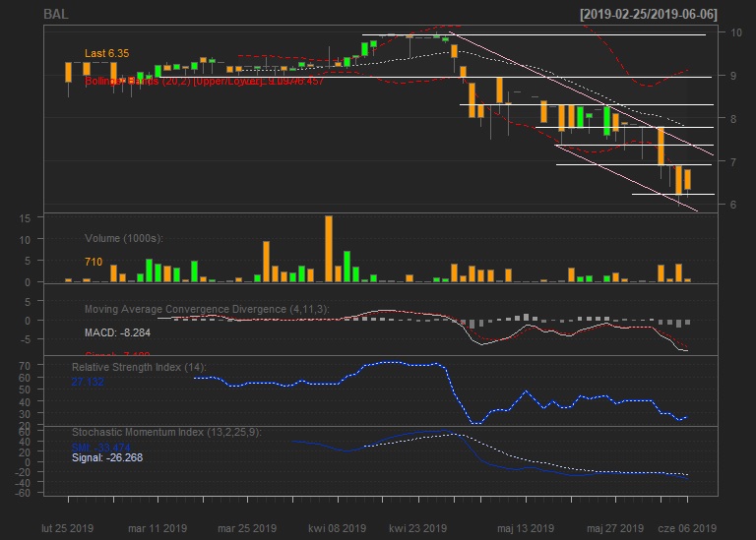Click the Moving Average Convergence Divergence label
The height and width of the screenshot is (540, 756).
pyautogui.click(x=207, y=309)
